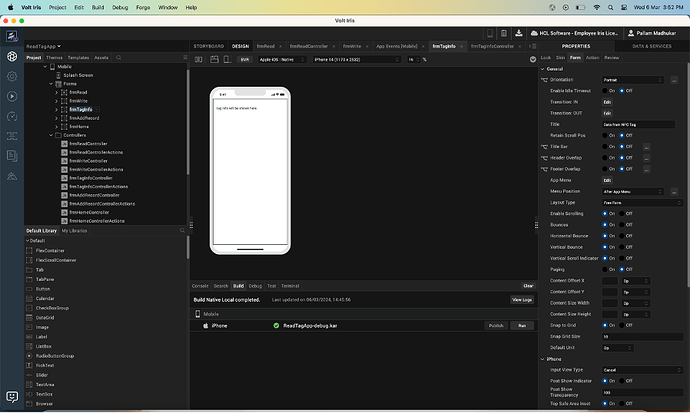
Task: Collapse the General properties section
Action: [543, 69]
